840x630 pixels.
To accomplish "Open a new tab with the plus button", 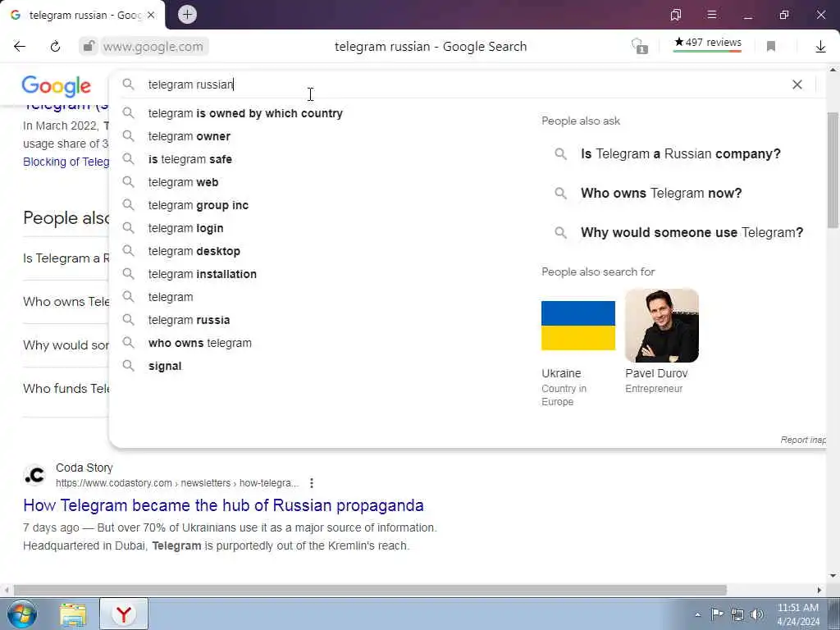I will point(187,15).
